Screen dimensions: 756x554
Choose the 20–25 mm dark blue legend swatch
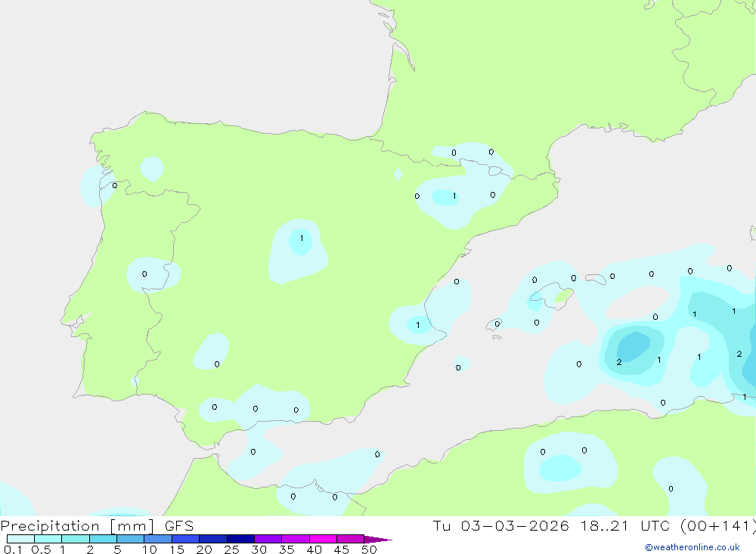pos(212,539)
